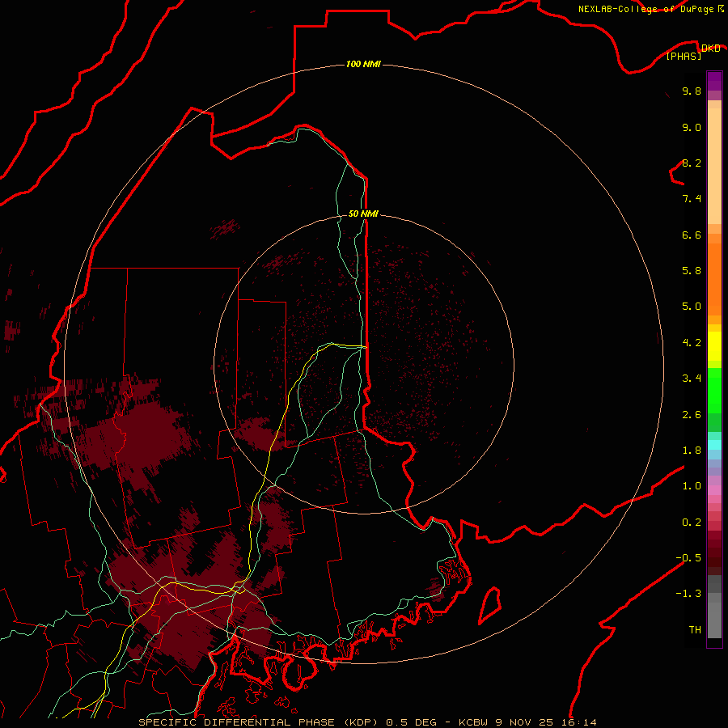The height and width of the screenshot is (728, 728).
Task: Click the 9.8 scale value
Action: point(692,91)
